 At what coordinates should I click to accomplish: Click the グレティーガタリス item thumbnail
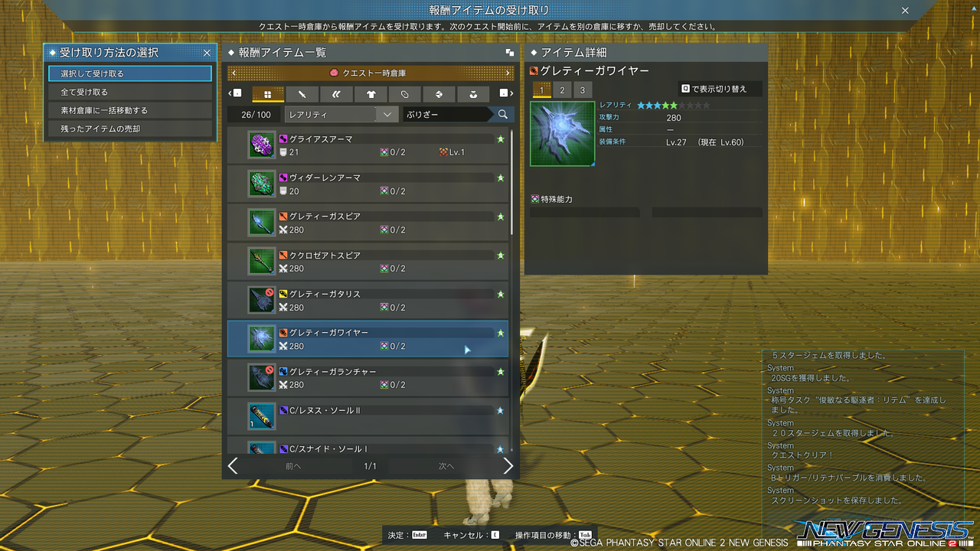tap(262, 300)
